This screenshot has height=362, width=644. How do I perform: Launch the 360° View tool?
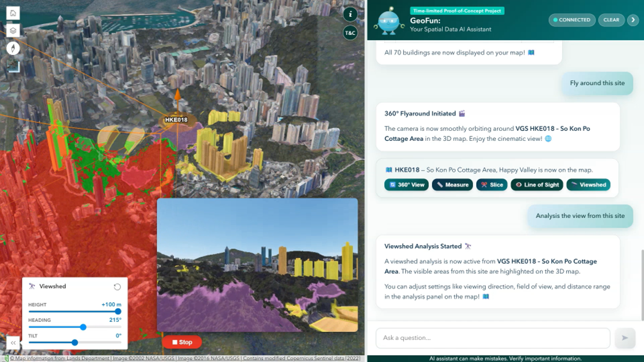point(406,185)
